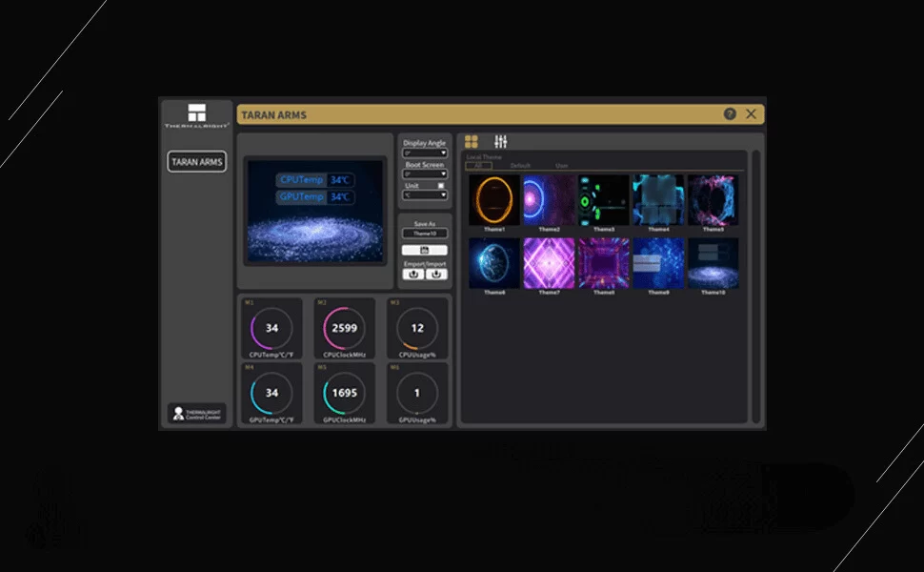Screen dimensions: 924x572
Task: Save theme with the floppy disk button
Action: 424,250
